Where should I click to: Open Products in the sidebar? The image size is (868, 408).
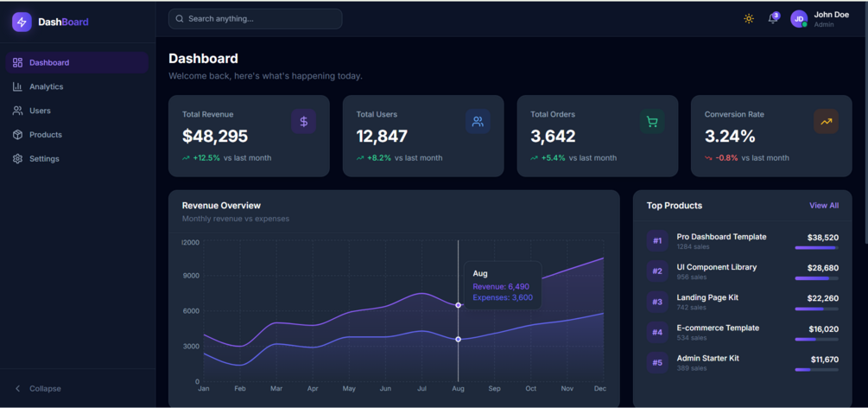click(x=77, y=135)
